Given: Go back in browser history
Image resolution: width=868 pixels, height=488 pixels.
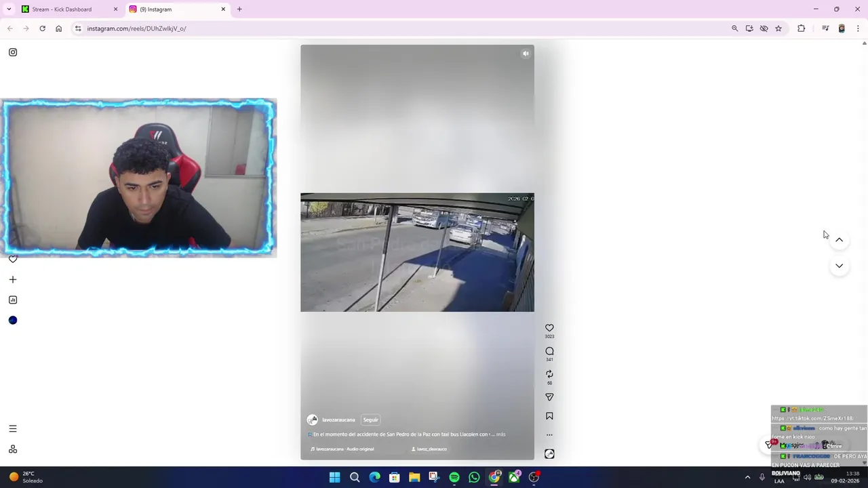Looking at the screenshot, I should point(9,28).
